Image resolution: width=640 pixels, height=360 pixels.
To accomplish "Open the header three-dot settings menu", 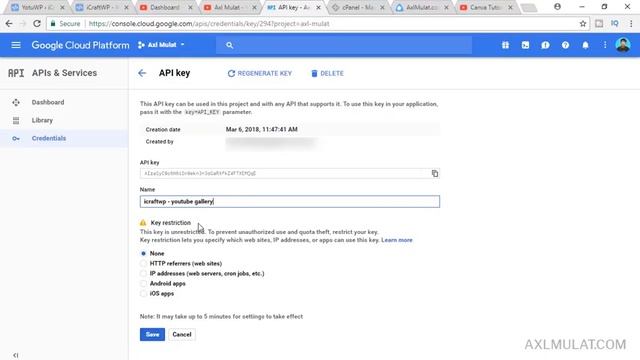I will [605, 45].
